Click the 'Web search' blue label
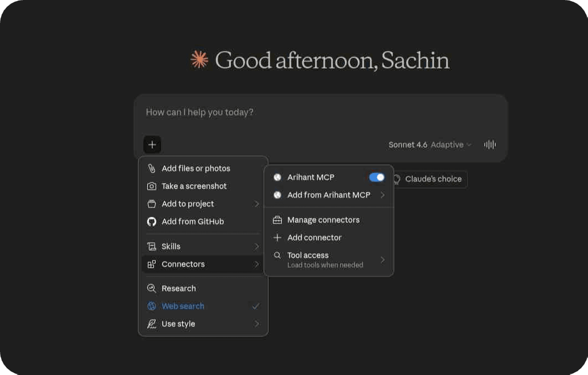This screenshot has width=588, height=375. click(183, 306)
